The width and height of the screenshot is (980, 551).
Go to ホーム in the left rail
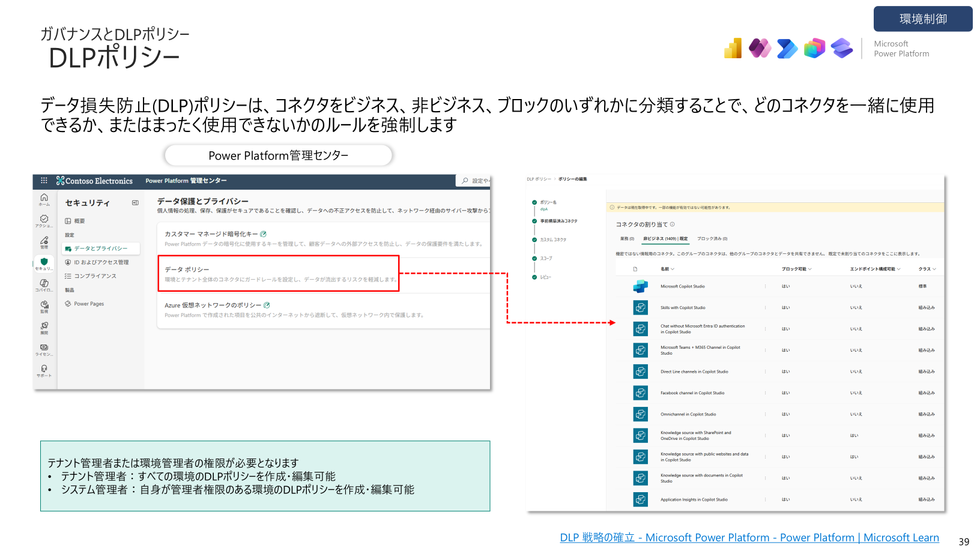pos(44,200)
